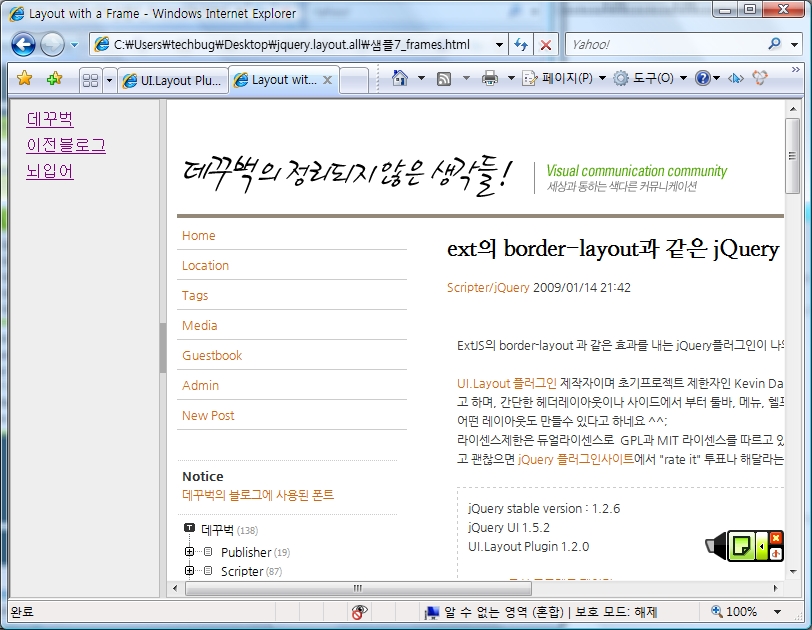This screenshot has height=630, width=812.
Task: Open the Quick Tabs grid view
Action: pyautogui.click(x=91, y=80)
